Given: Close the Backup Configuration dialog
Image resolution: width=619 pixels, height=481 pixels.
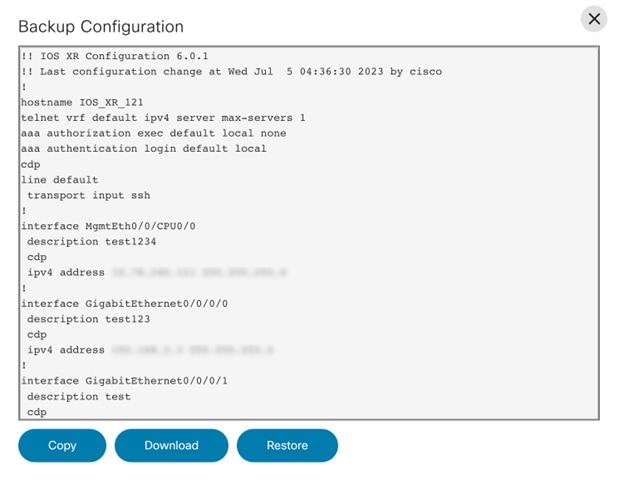Looking at the screenshot, I should point(594,19).
